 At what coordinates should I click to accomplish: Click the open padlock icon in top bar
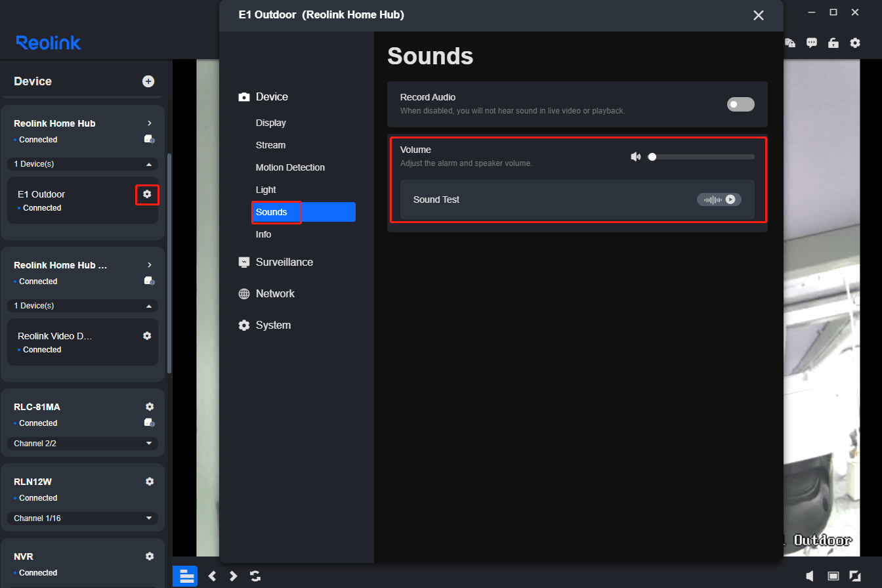[x=833, y=43]
